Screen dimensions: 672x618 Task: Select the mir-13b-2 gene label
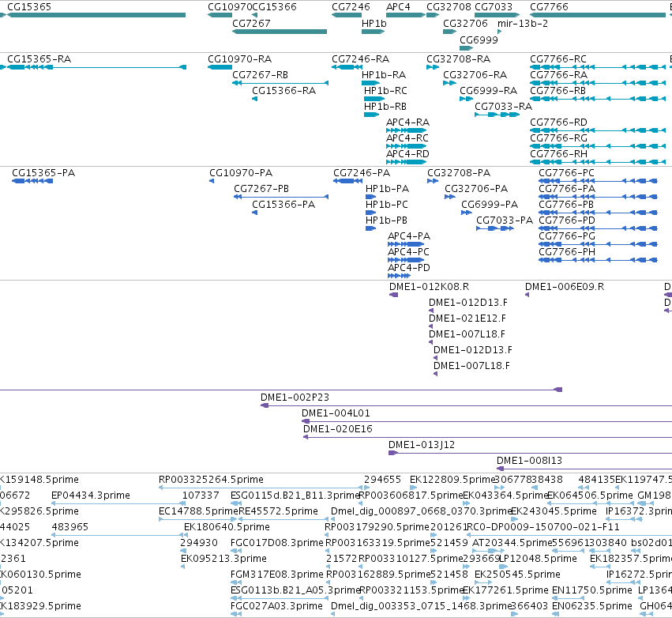click(523, 24)
